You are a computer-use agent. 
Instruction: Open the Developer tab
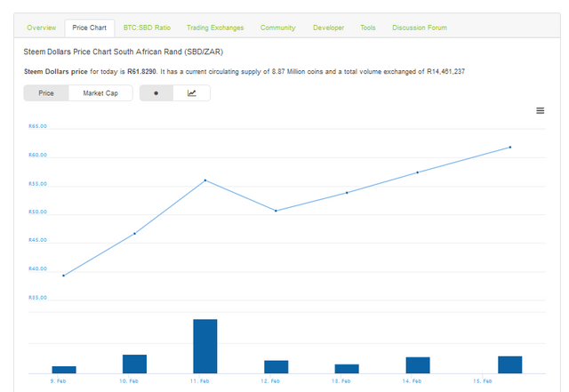coord(328,28)
